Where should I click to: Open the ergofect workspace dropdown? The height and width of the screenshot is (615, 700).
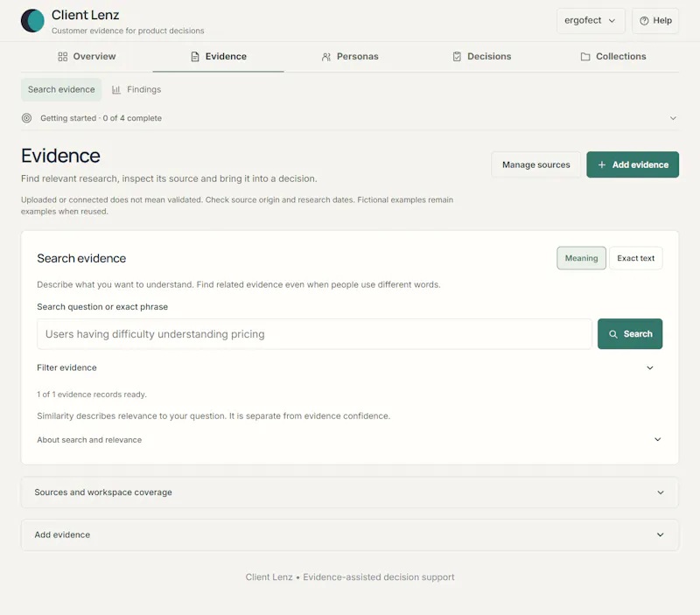click(591, 20)
